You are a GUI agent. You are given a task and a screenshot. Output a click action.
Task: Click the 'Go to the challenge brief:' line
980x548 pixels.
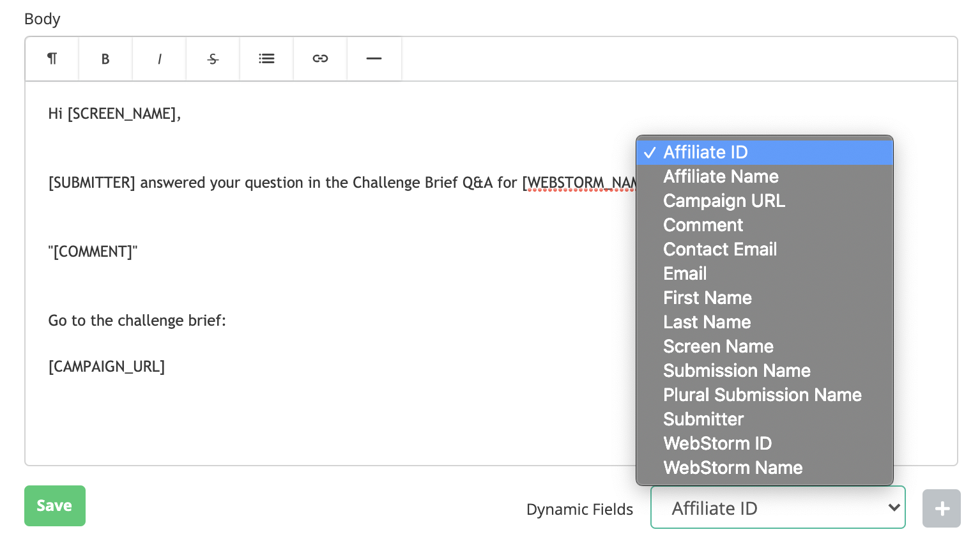(137, 321)
